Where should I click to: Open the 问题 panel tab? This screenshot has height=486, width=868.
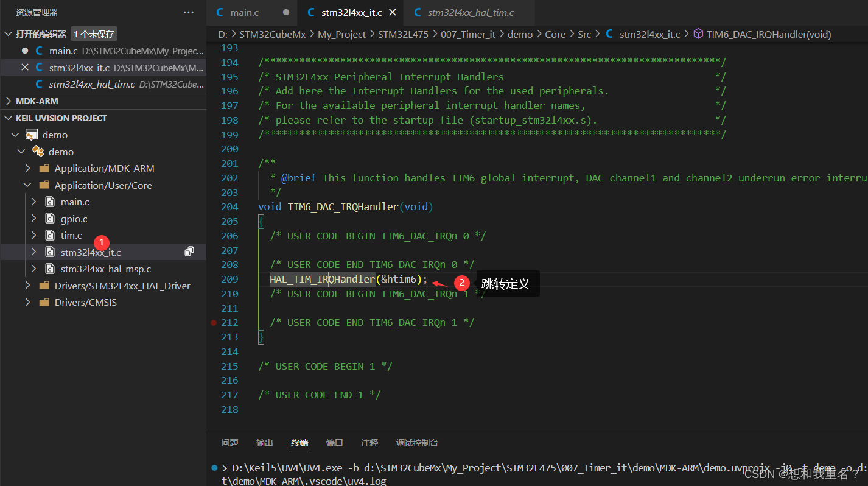coord(229,443)
